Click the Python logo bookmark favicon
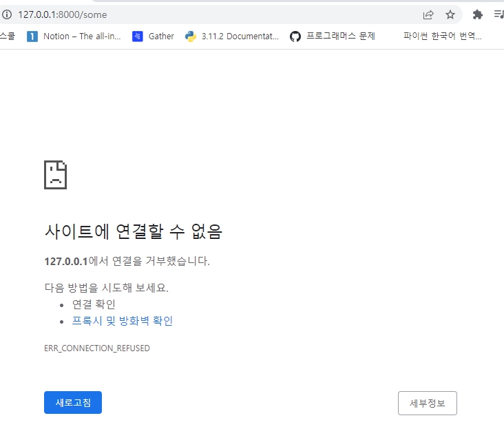504x429 pixels. 191,36
